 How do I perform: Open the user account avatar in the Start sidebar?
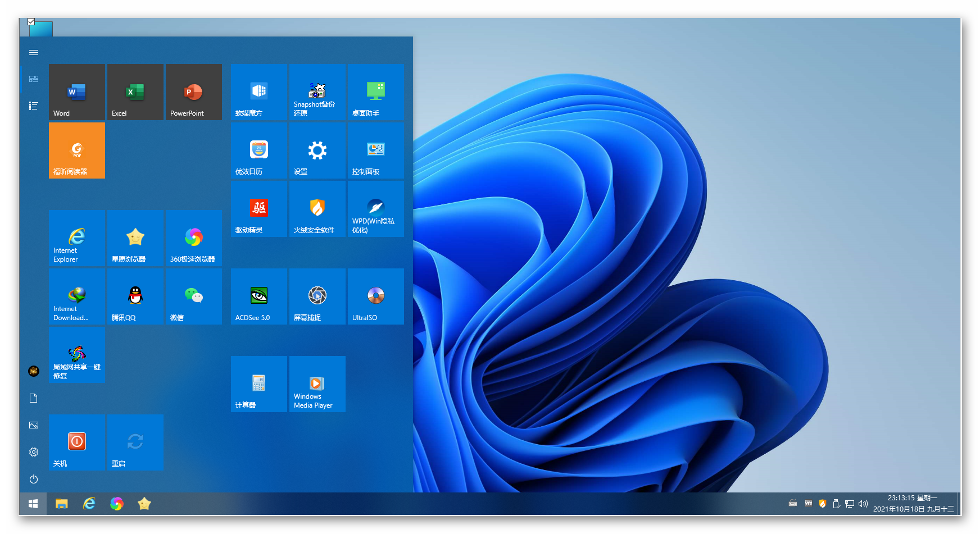[x=34, y=371]
